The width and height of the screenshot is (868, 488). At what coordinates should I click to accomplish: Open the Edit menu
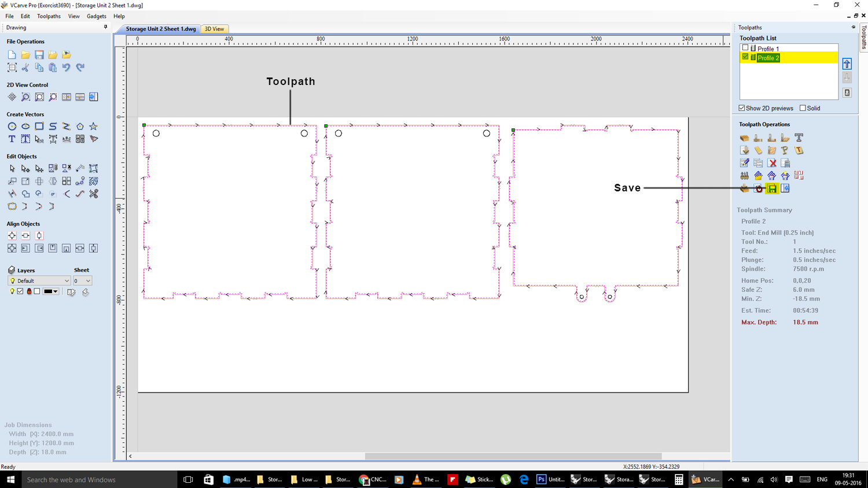[25, 16]
